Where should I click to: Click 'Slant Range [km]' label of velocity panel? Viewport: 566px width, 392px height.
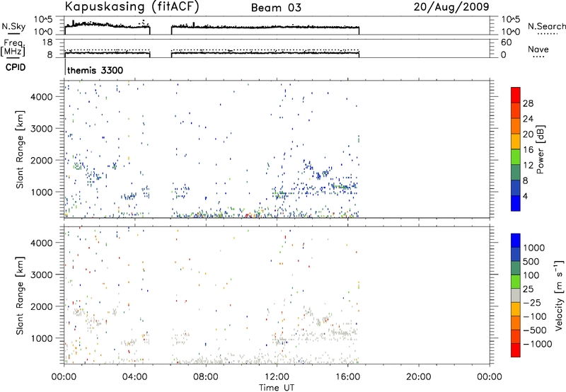pos(20,296)
